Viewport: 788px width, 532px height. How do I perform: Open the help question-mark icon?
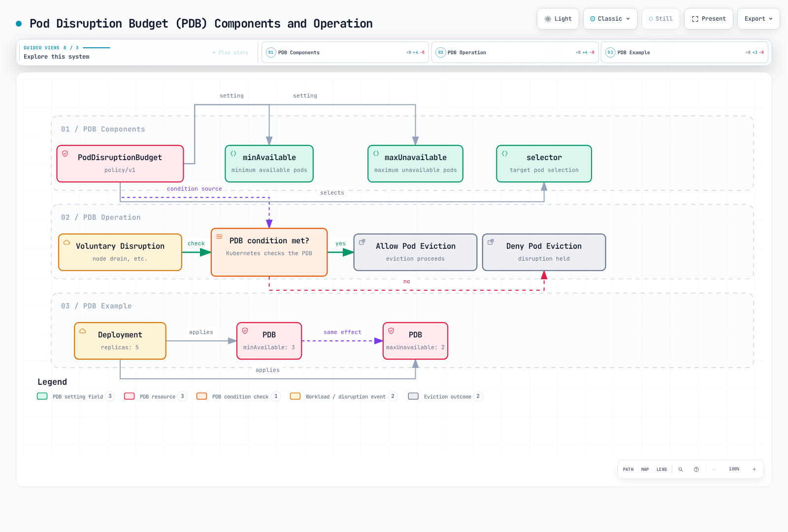696,469
